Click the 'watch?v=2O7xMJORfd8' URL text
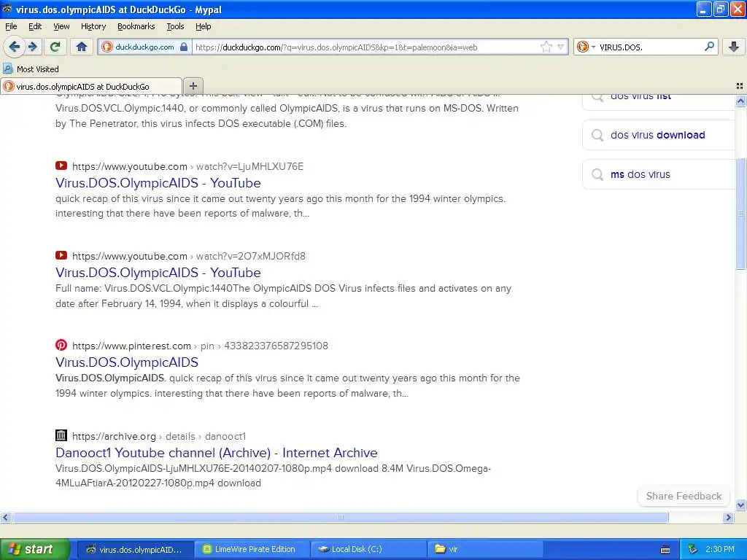This screenshot has height=560, width=747. click(x=251, y=256)
